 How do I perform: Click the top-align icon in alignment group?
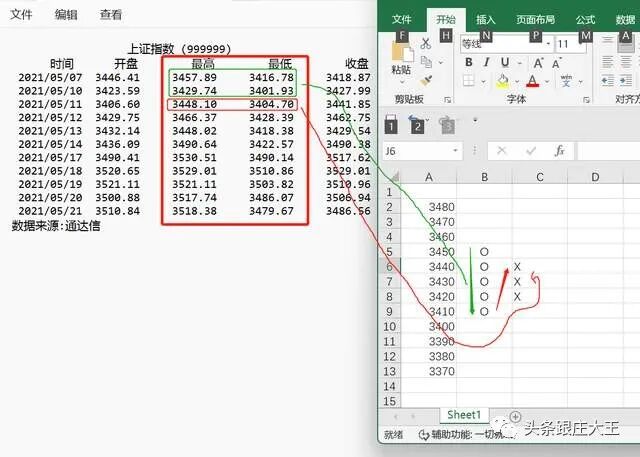(608, 40)
